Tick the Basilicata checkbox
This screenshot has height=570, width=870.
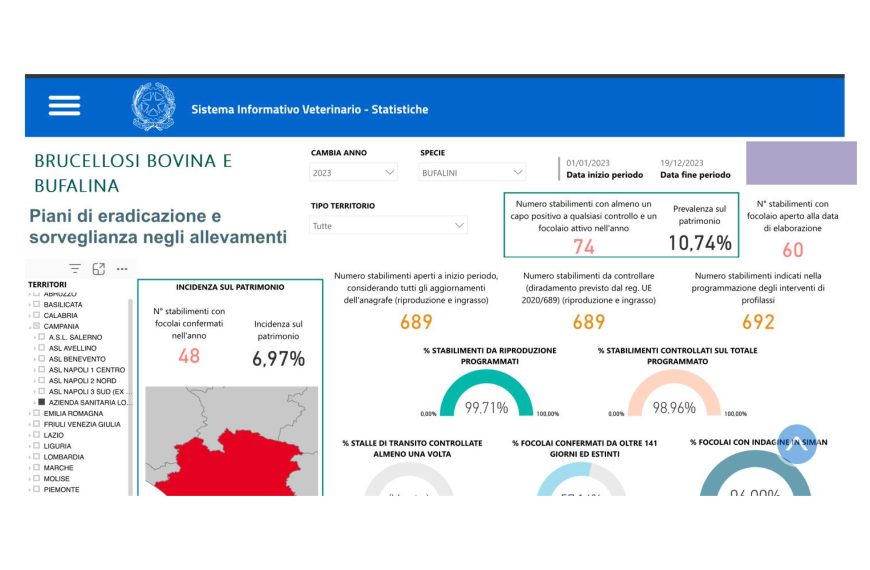tap(37, 304)
